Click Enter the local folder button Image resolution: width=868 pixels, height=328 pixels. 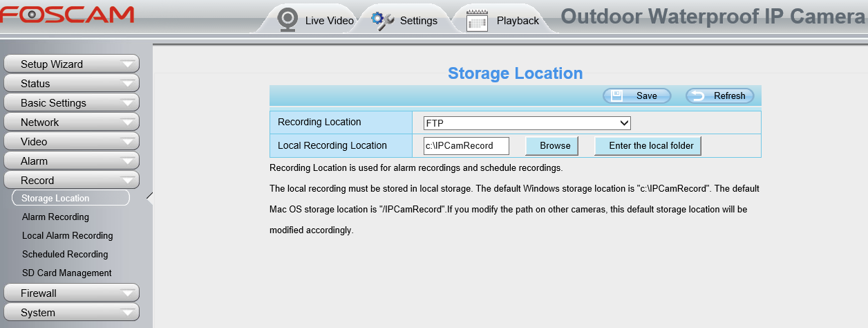(x=648, y=145)
